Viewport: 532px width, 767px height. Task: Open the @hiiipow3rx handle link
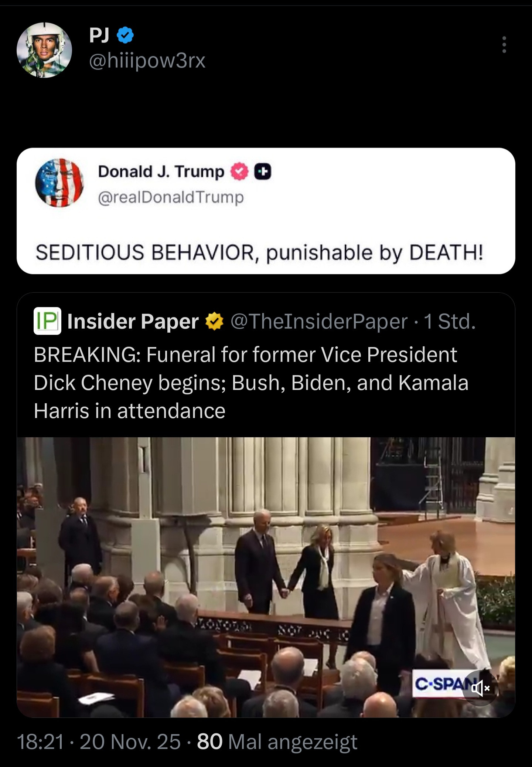(x=147, y=61)
